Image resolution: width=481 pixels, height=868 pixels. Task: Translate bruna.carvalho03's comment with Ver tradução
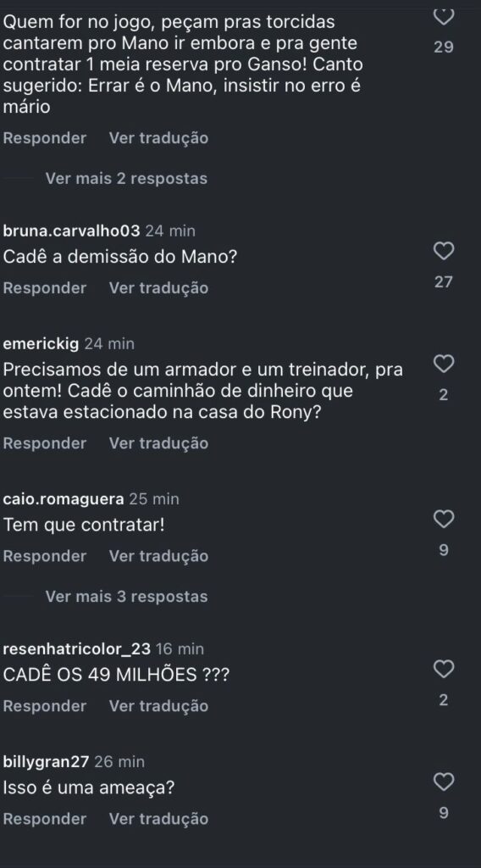(158, 288)
